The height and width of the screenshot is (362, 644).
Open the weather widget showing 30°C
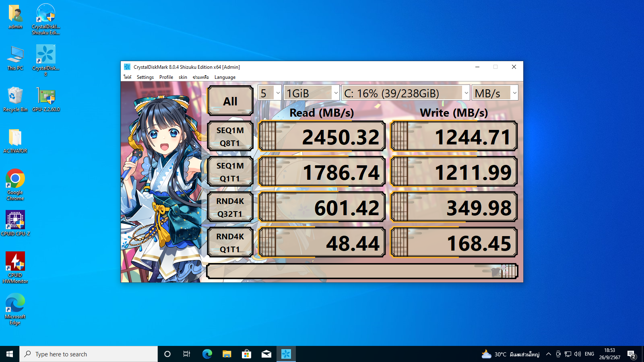[510, 354]
